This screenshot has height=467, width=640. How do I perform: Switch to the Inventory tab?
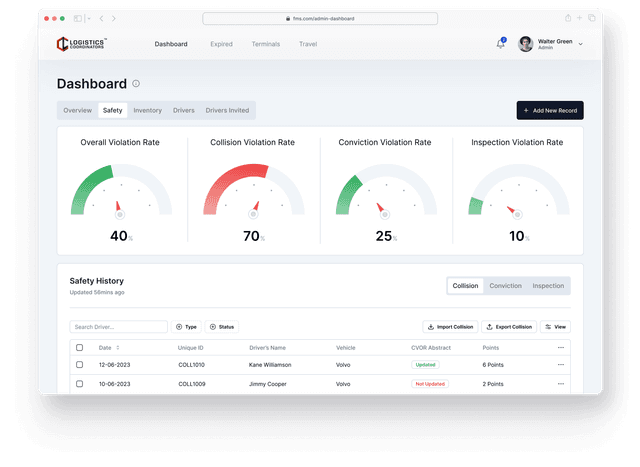click(x=147, y=110)
